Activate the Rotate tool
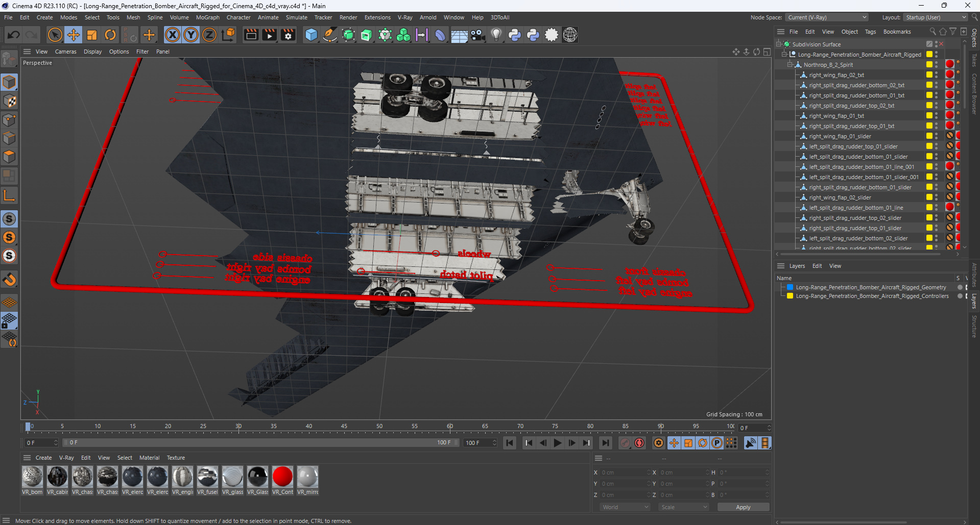The image size is (980, 525). (x=110, y=35)
